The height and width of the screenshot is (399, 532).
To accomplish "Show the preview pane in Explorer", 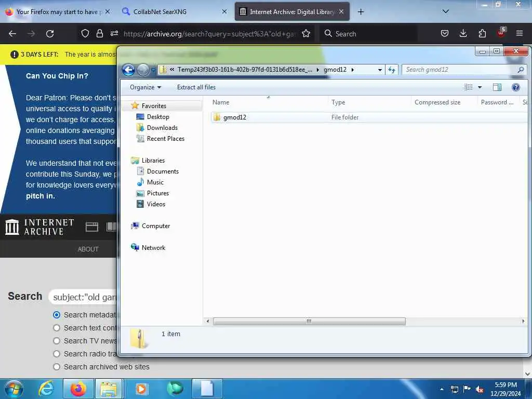I will (x=497, y=87).
